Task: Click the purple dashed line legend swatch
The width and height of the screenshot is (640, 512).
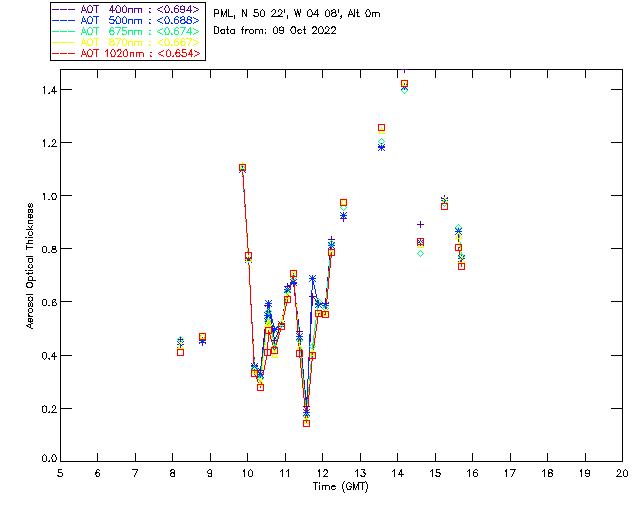Action: click(x=64, y=9)
